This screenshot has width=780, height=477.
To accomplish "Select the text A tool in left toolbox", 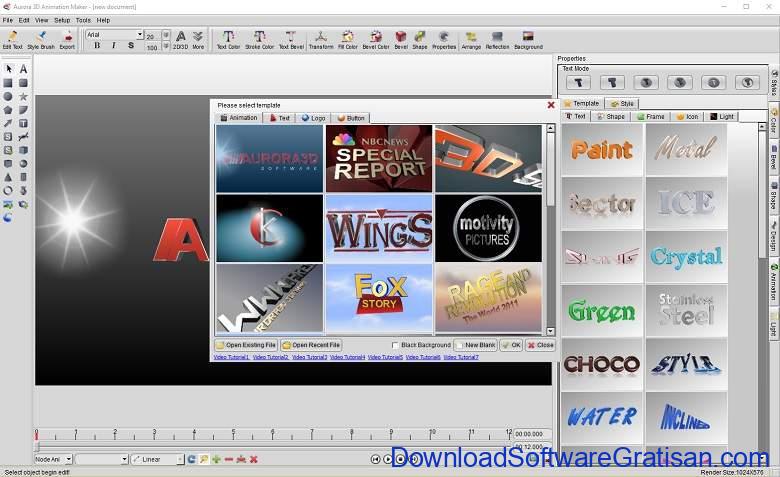I will click(x=23, y=69).
